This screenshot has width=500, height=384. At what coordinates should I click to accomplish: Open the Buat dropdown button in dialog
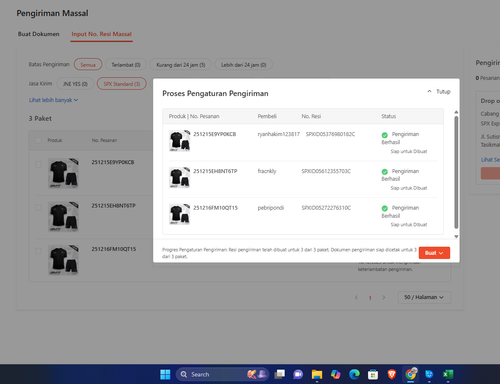click(x=434, y=253)
